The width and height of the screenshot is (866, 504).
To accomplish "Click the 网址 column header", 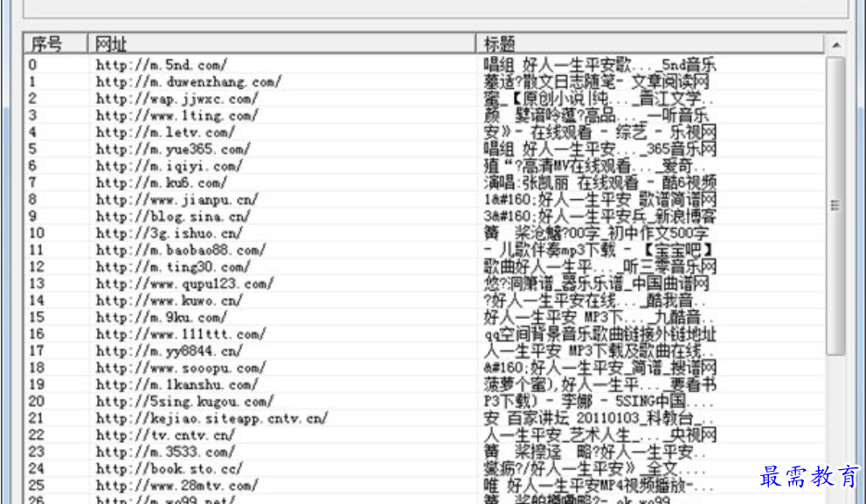I will pyautogui.click(x=281, y=44).
